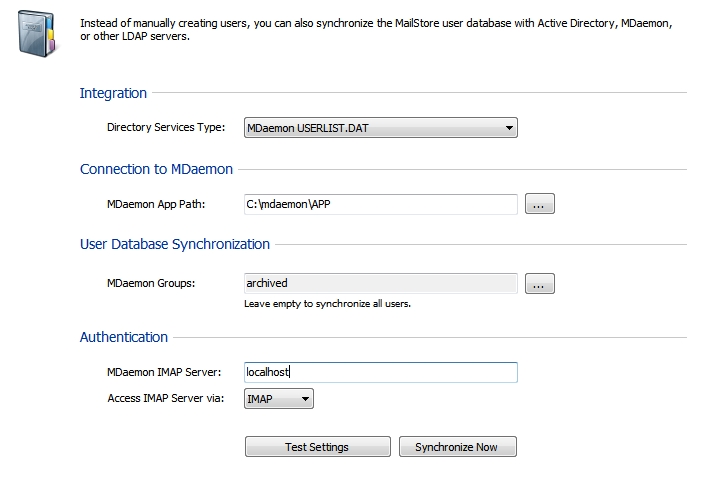Expand the Access IMAP Server via dropdown
713x497 pixels.
coord(279,399)
